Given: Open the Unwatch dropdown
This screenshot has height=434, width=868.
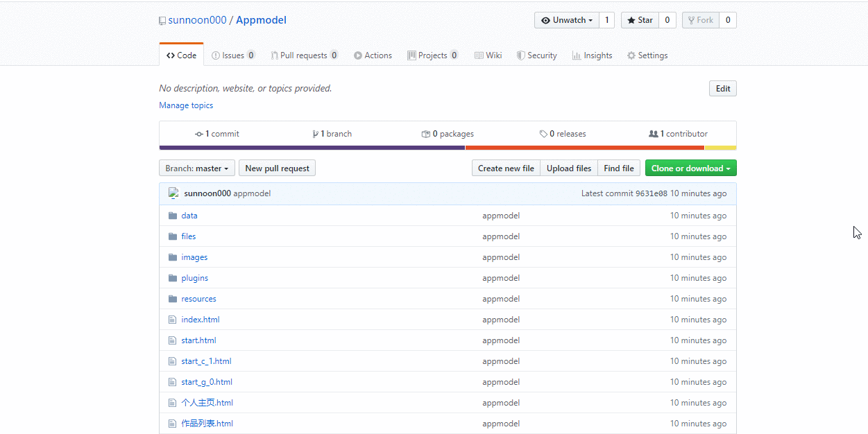Looking at the screenshot, I should click(x=566, y=20).
